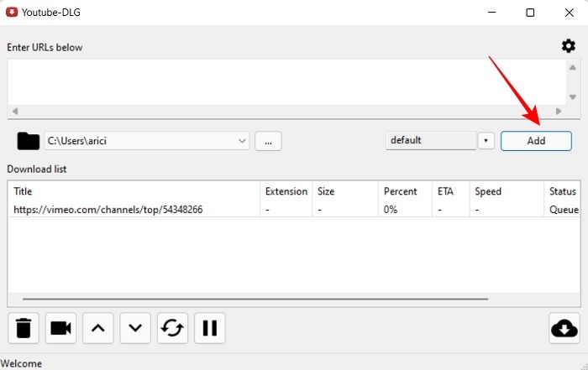Reload item with circular arrows icon
This screenshot has height=370, width=588.
172,328
